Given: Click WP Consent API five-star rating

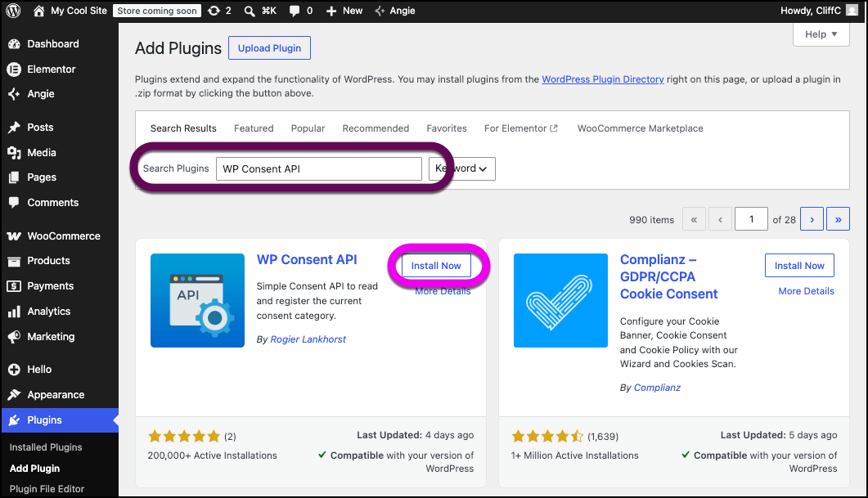Looking at the screenshot, I should coord(184,437).
